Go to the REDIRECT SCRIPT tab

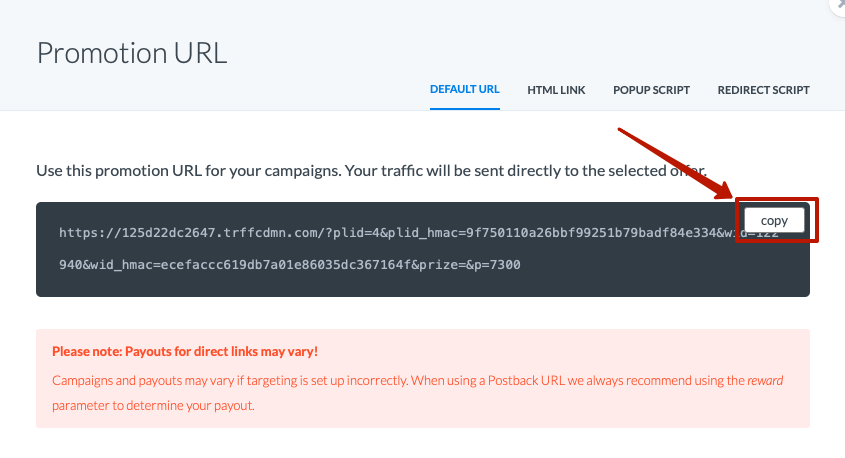[x=764, y=90]
